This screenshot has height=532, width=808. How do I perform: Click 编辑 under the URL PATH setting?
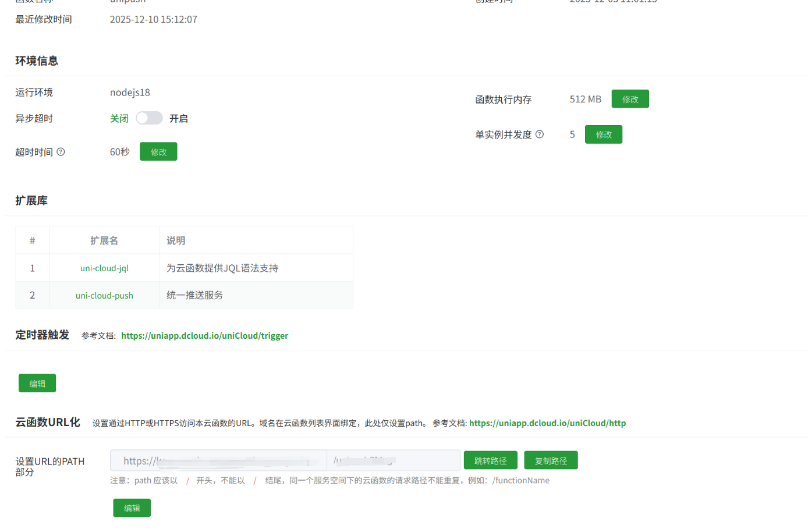(x=132, y=508)
